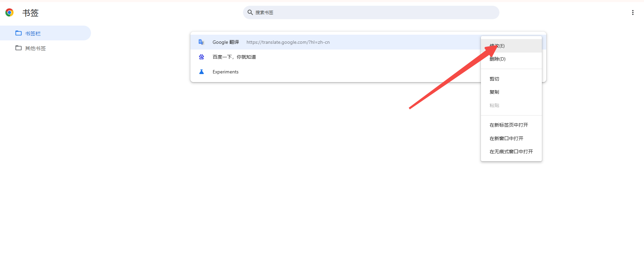Click the 其他书签 folder icon
This screenshot has width=644, height=262.
tap(19, 48)
